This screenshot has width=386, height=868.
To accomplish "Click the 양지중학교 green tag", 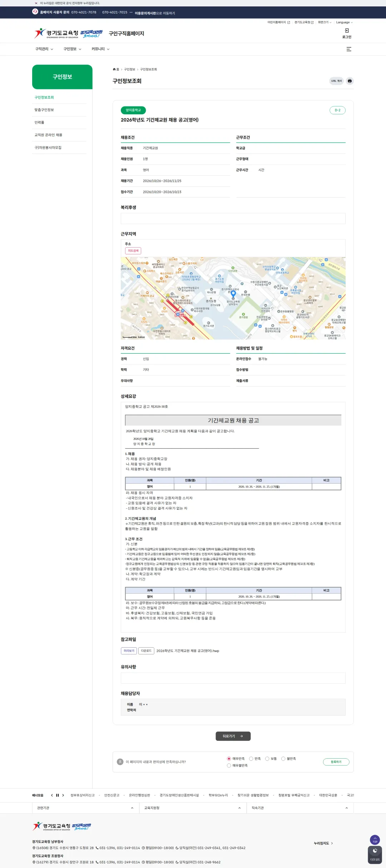I will pos(133,110).
